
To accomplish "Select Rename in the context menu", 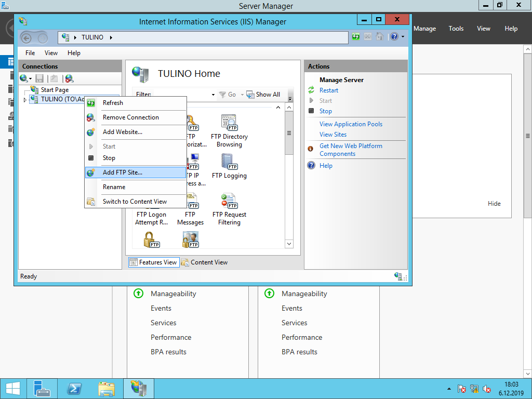I will click(x=136, y=187).
